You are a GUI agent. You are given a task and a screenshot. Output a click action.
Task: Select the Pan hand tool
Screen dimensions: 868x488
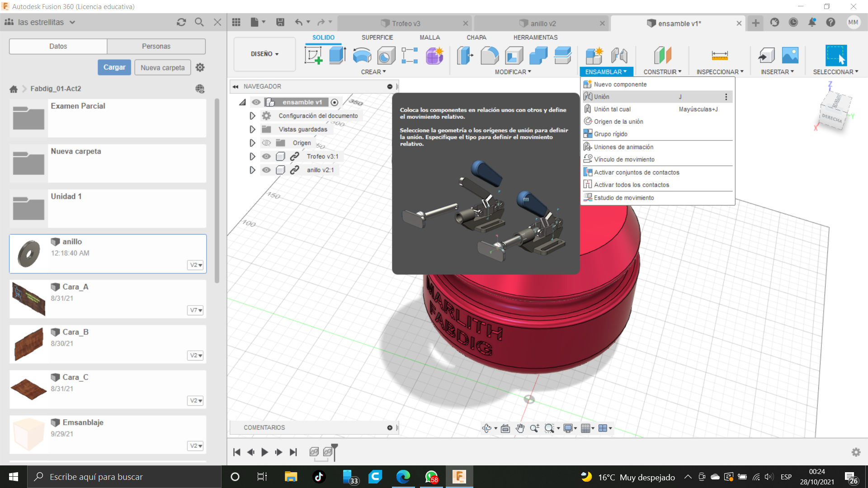(520, 428)
